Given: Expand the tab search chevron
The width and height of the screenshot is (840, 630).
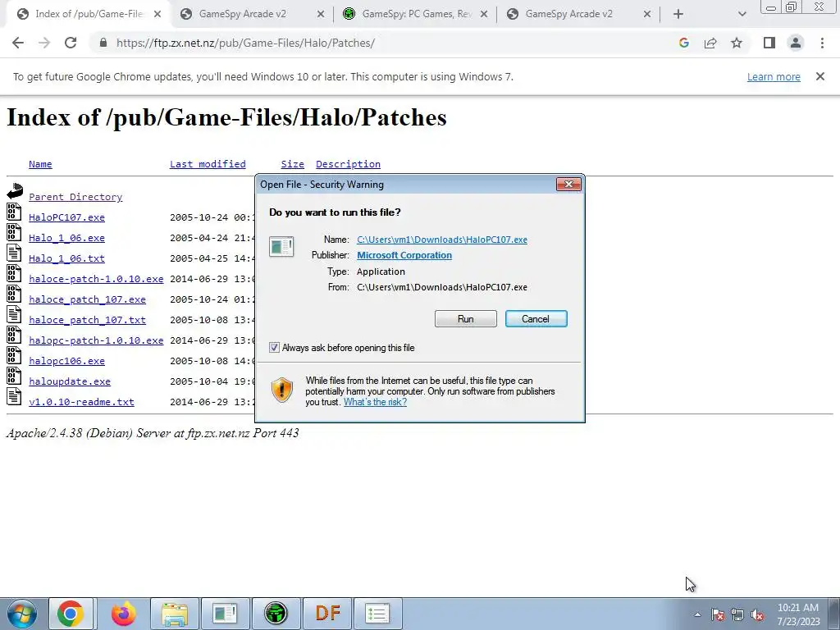Looking at the screenshot, I should pyautogui.click(x=742, y=14).
